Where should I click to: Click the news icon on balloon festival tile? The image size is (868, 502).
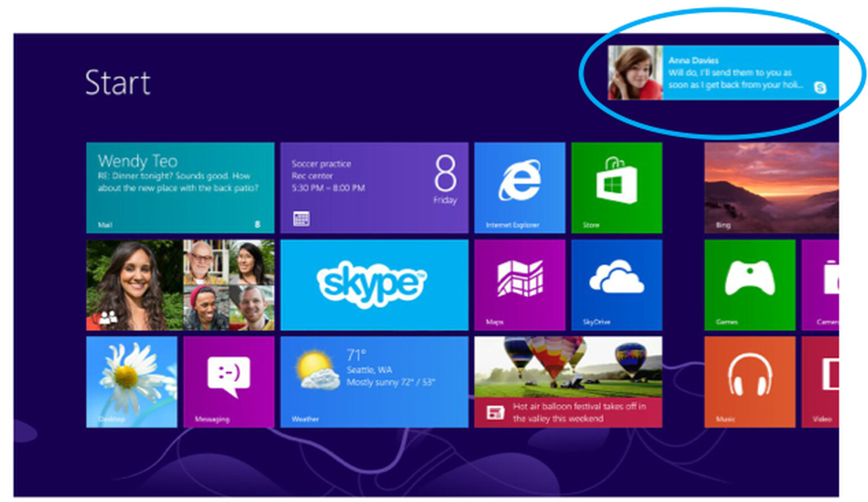point(496,412)
